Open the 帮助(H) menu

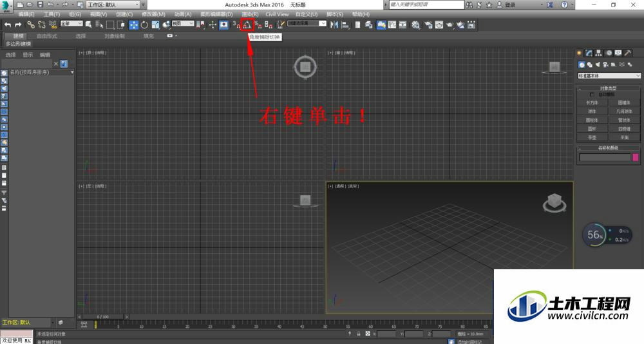(x=361, y=14)
